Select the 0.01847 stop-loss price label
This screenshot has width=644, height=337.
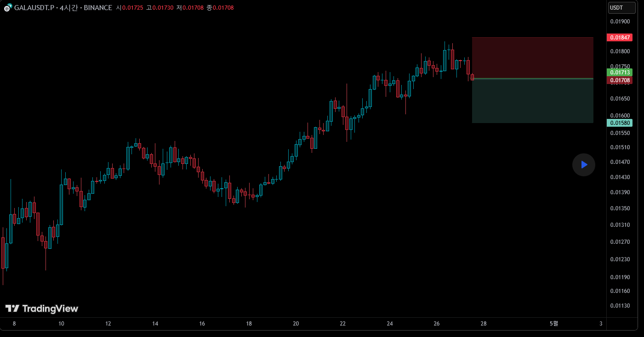620,38
